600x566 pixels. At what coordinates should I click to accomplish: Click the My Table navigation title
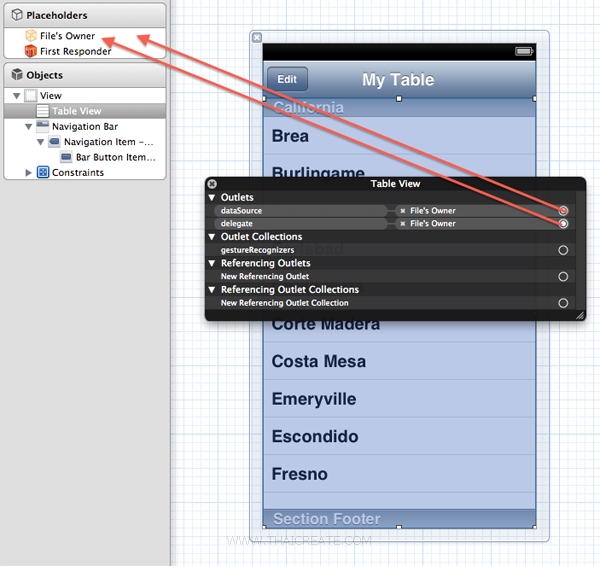click(x=398, y=80)
